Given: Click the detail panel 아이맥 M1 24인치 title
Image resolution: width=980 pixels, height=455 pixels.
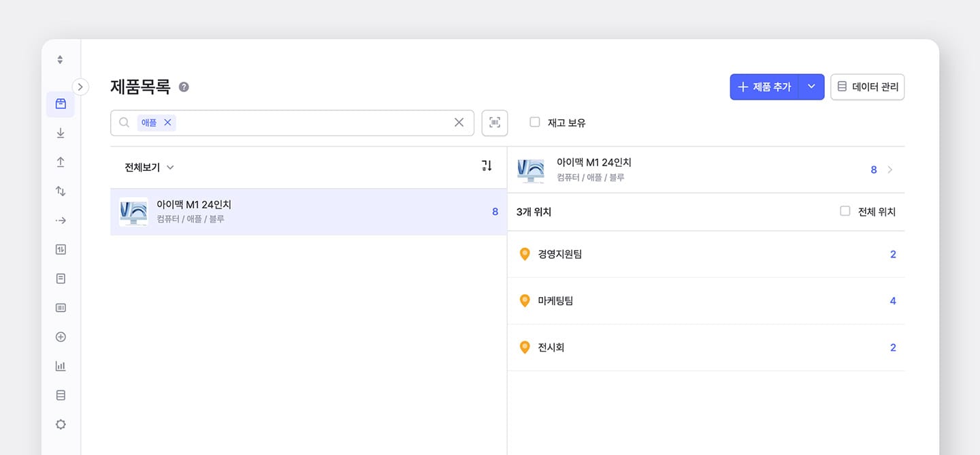Looking at the screenshot, I should [594, 162].
